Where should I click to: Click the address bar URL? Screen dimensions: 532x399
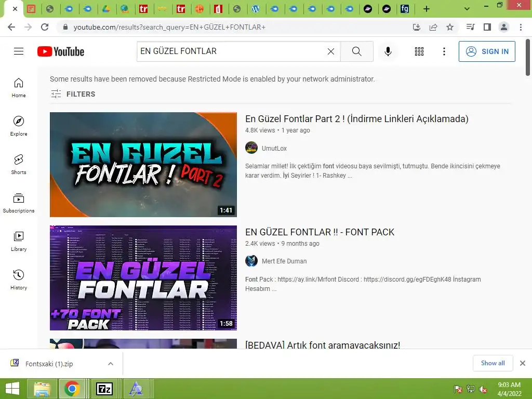pyautogui.click(x=170, y=27)
